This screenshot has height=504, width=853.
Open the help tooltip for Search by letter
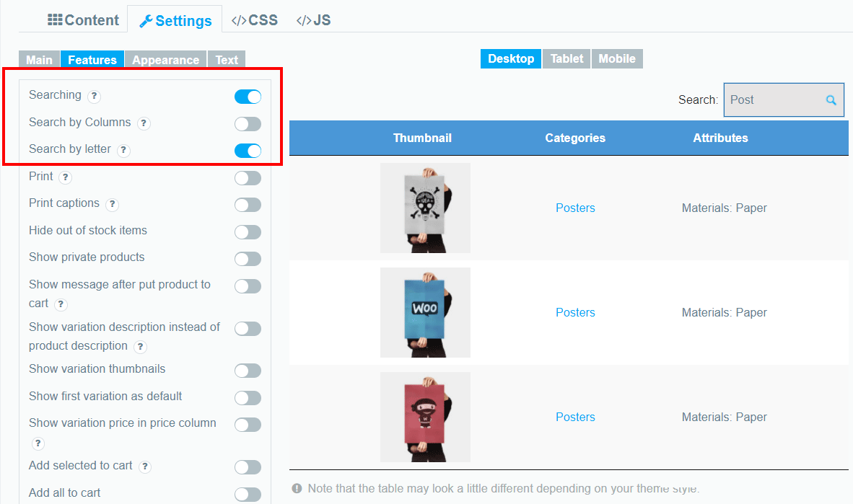[x=123, y=150]
